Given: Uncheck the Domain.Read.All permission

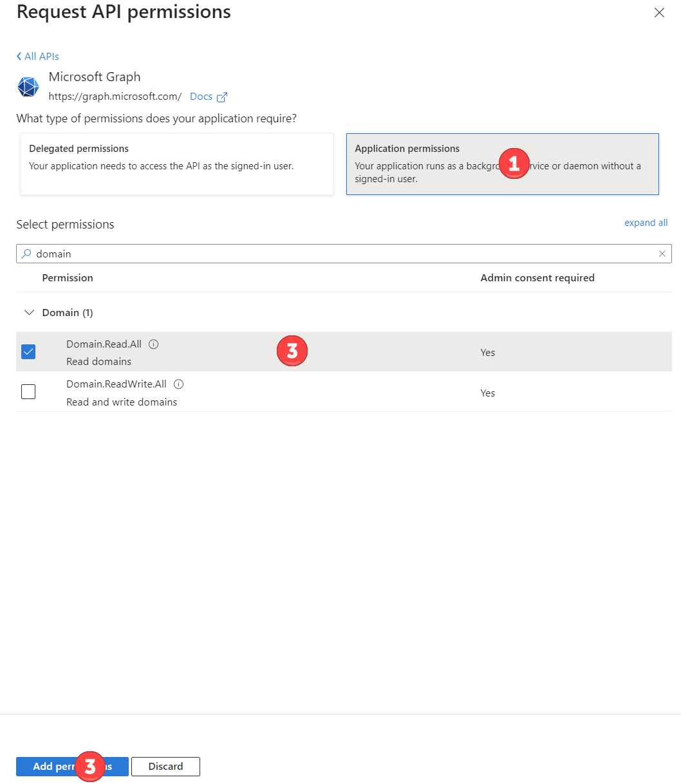Looking at the screenshot, I should [28, 351].
